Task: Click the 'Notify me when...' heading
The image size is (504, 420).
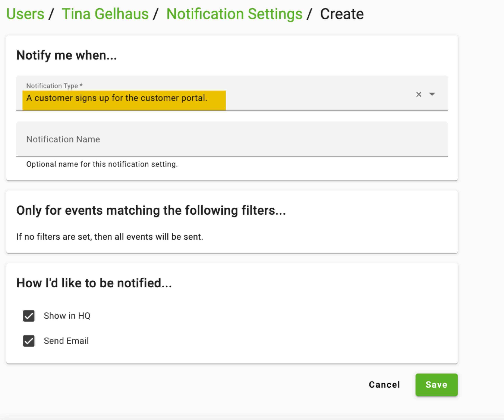Action: [x=67, y=55]
